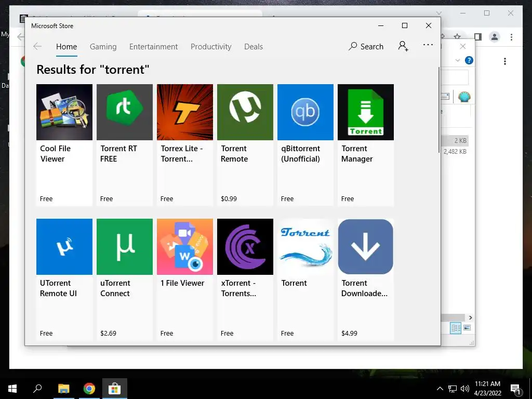Open the Store sign-in account icon
The height and width of the screenshot is (399, 532).
[x=403, y=46]
